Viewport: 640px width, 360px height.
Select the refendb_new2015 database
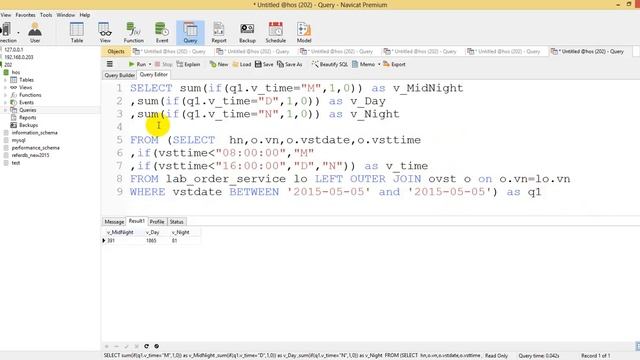coord(30,155)
